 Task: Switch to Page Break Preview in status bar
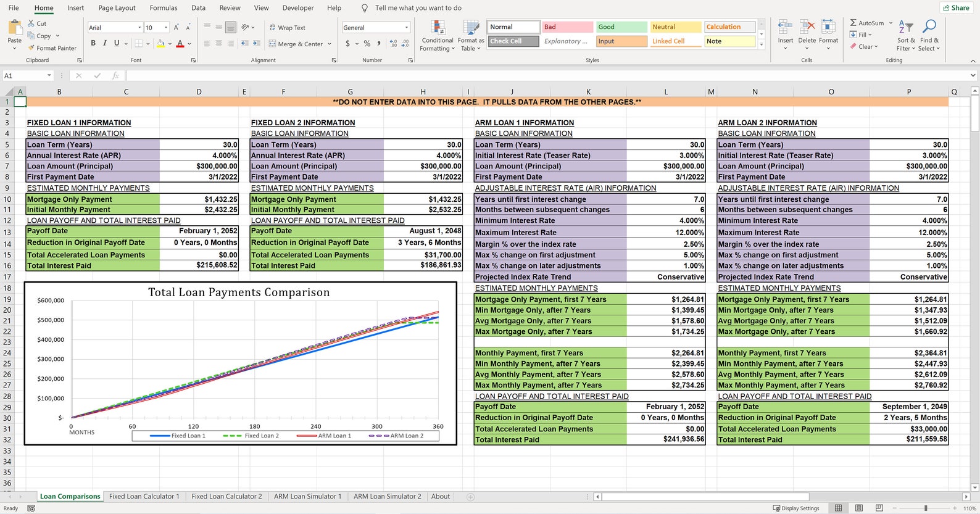(x=879, y=508)
